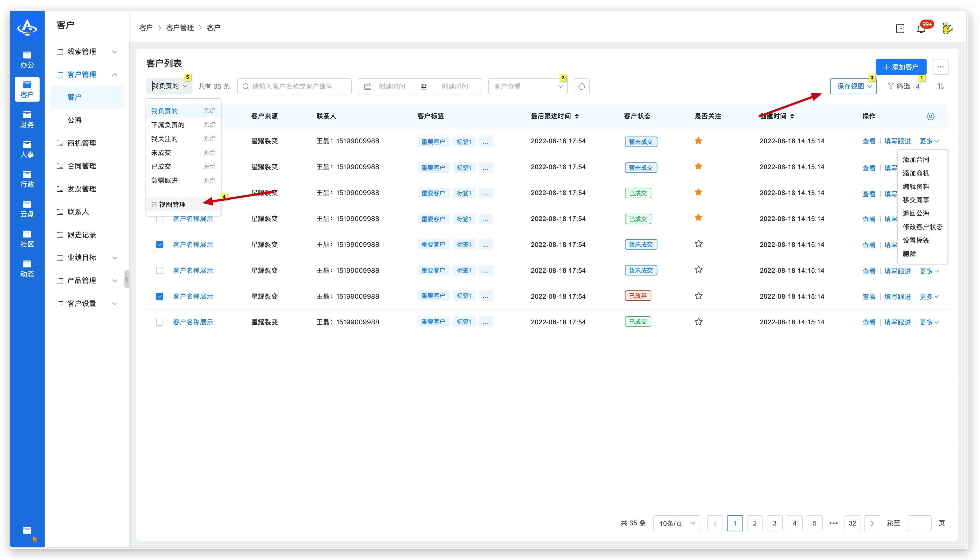The width and height of the screenshot is (980, 560).
Task: Open the 财务 module in sidebar
Action: pyautogui.click(x=27, y=120)
